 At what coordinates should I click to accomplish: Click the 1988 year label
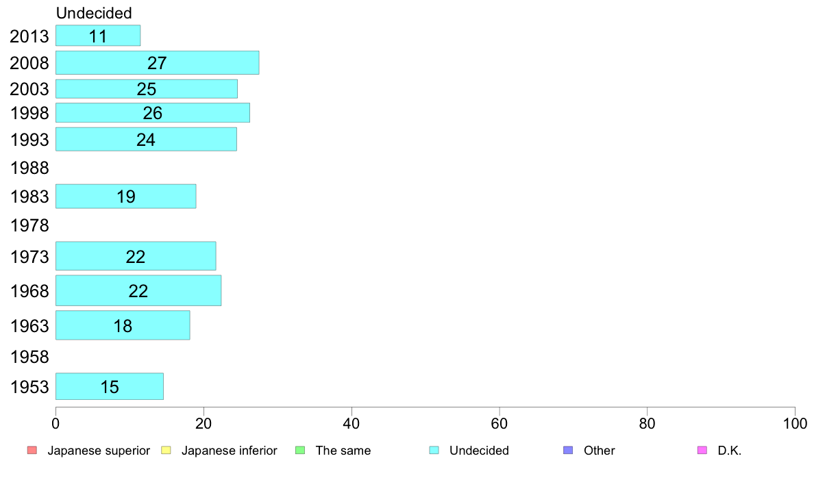pos(29,168)
